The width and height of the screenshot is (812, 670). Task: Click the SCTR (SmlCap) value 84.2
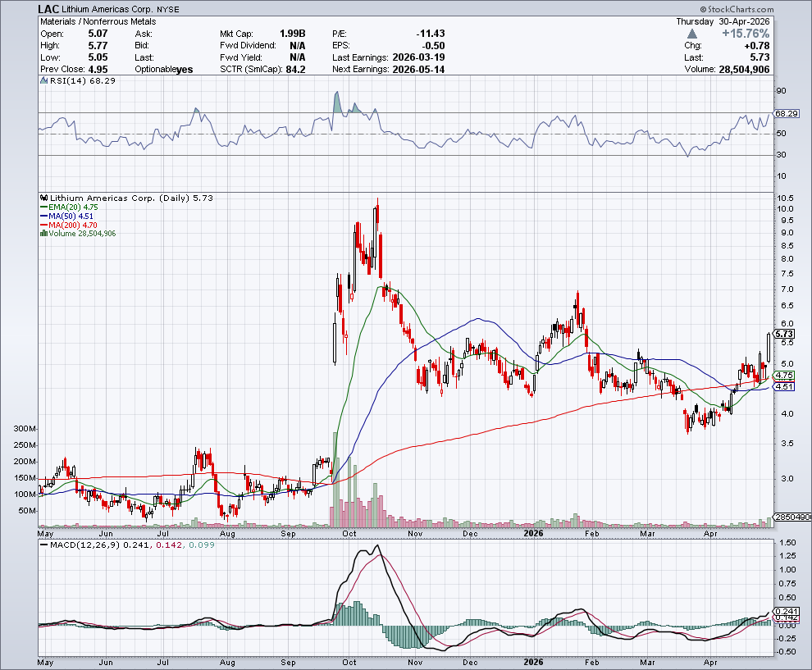tap(296, 70)
